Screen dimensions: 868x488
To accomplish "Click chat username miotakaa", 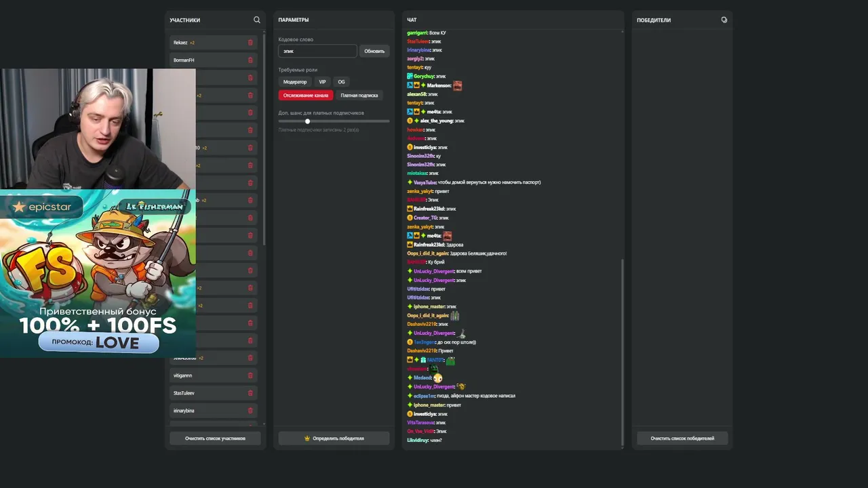I will pyautogui.click(x=418, y=174).
